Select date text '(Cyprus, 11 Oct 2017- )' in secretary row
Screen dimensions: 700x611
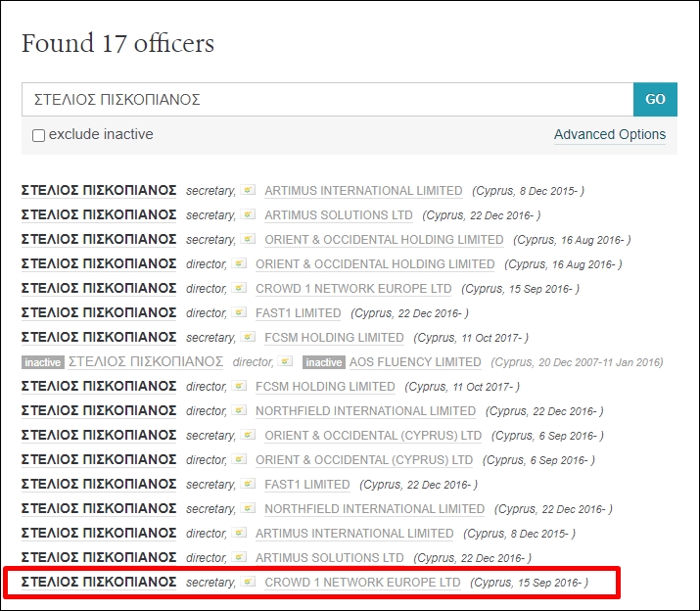click(x=471, y=338)
